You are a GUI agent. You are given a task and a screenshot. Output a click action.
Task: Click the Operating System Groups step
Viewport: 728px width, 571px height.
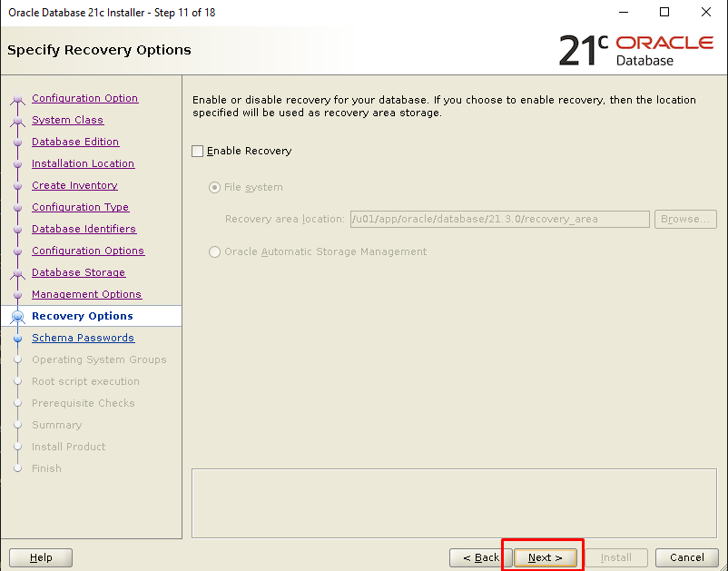[99, 359]
